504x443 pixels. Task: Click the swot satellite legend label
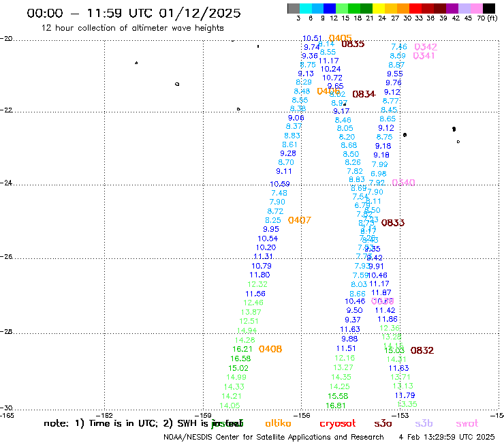[x=467, y=423]
